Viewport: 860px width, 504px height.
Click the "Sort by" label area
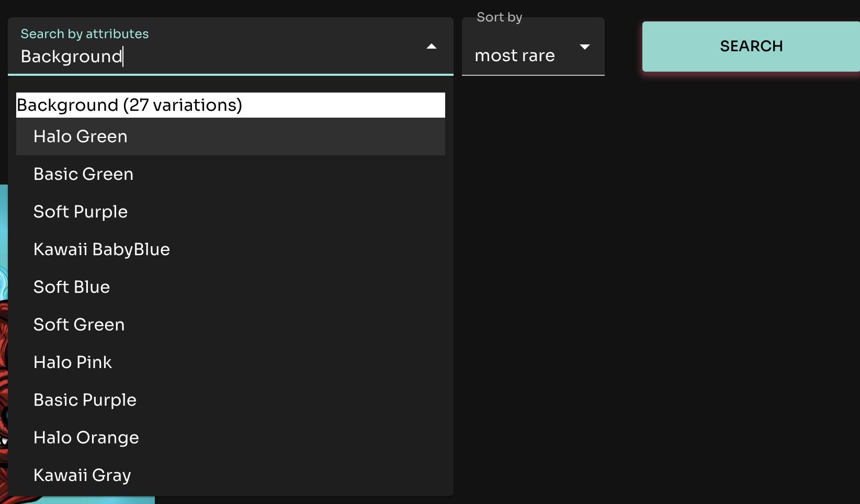click(x=499, y=16)
